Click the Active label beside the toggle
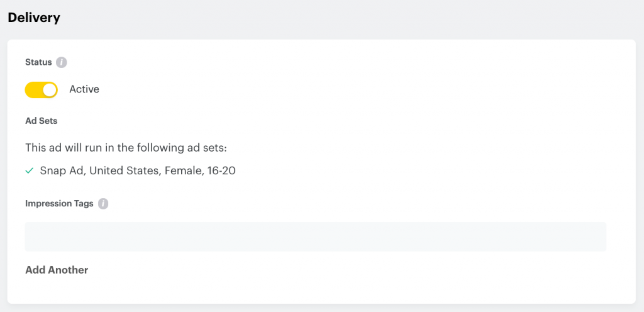 pos(84,89)
